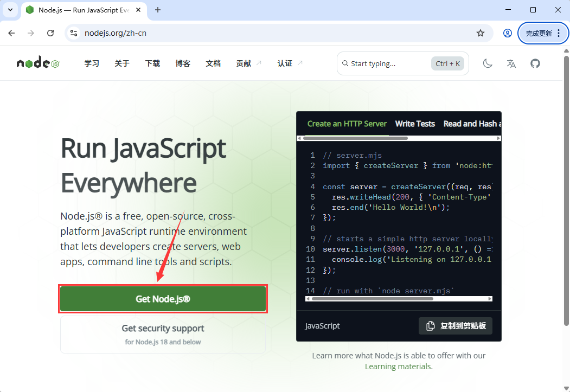Go back to previous page

click(x=11, y=33)
